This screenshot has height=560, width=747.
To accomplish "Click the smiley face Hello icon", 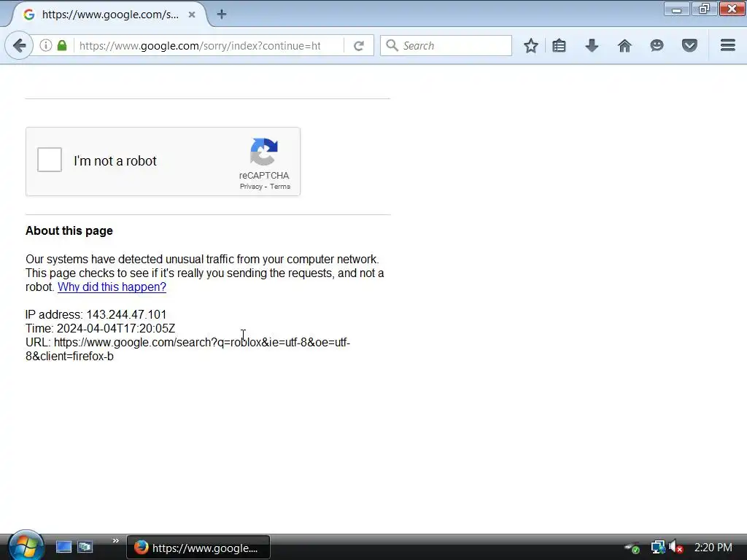I will (657, 46).
